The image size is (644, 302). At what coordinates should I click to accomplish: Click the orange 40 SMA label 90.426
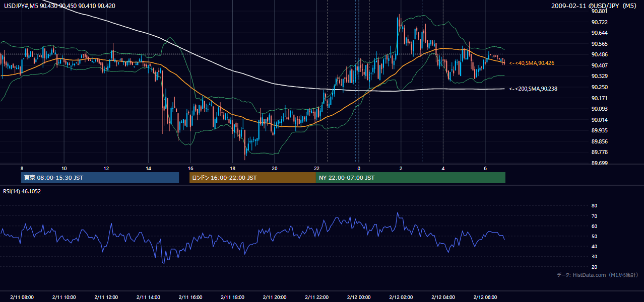(532, 63)
